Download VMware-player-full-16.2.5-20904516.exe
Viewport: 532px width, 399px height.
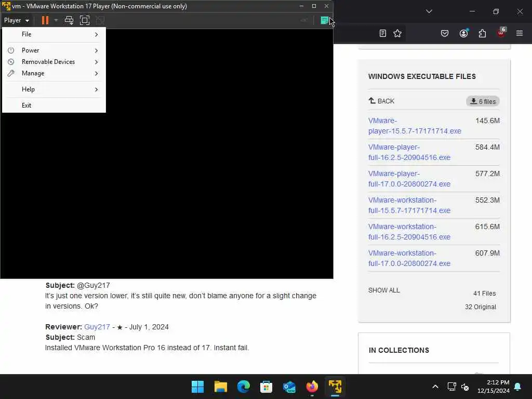(x=409, y=152)
